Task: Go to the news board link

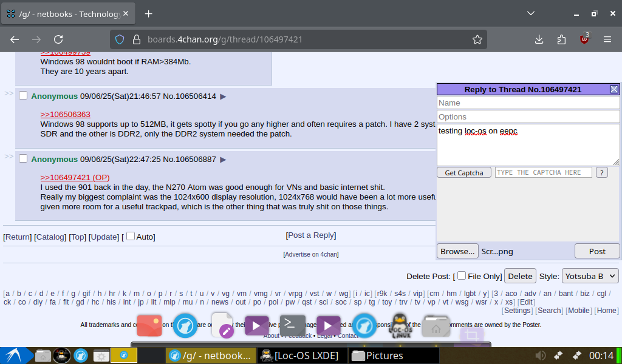Action: [220, 302]
